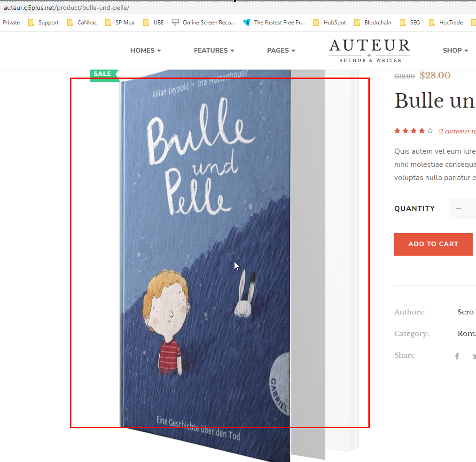The width and height of the screenshot is (476, 462).
Task: Open the HubSpot bookmark folder
Action: click(x=329, y=23)
